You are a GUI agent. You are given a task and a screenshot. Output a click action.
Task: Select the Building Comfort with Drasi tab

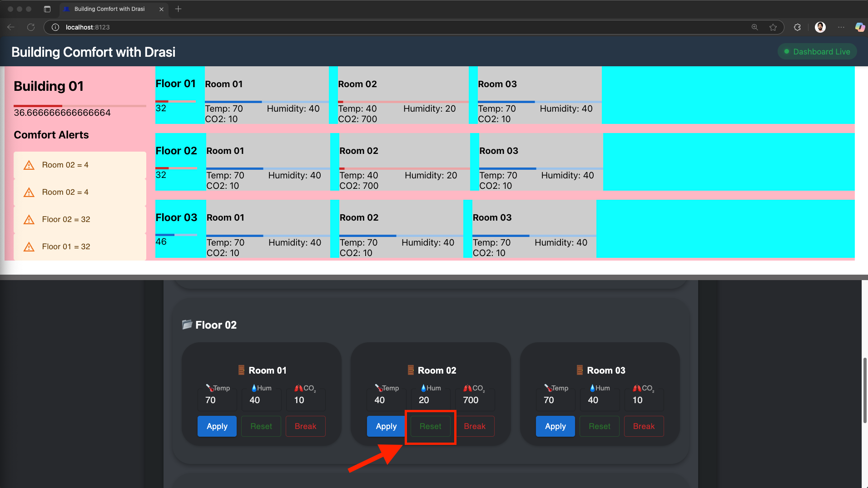pyautogui.click(x=109, y=9)
